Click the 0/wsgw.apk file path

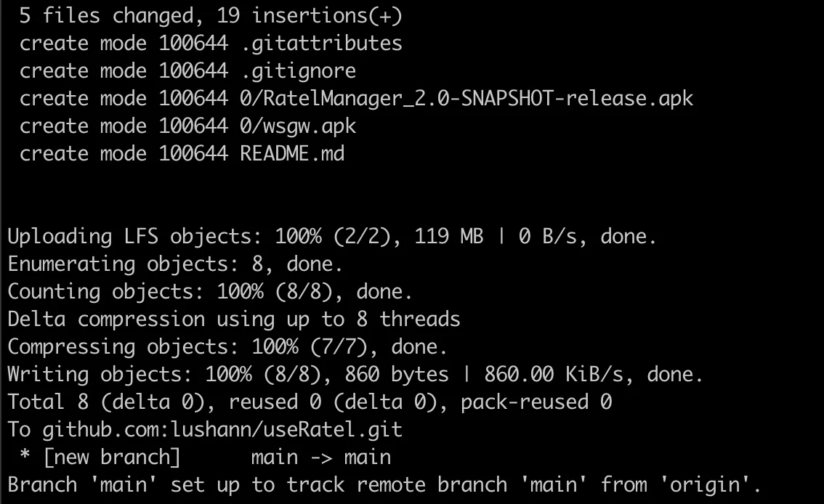click(x=298, y=126)
